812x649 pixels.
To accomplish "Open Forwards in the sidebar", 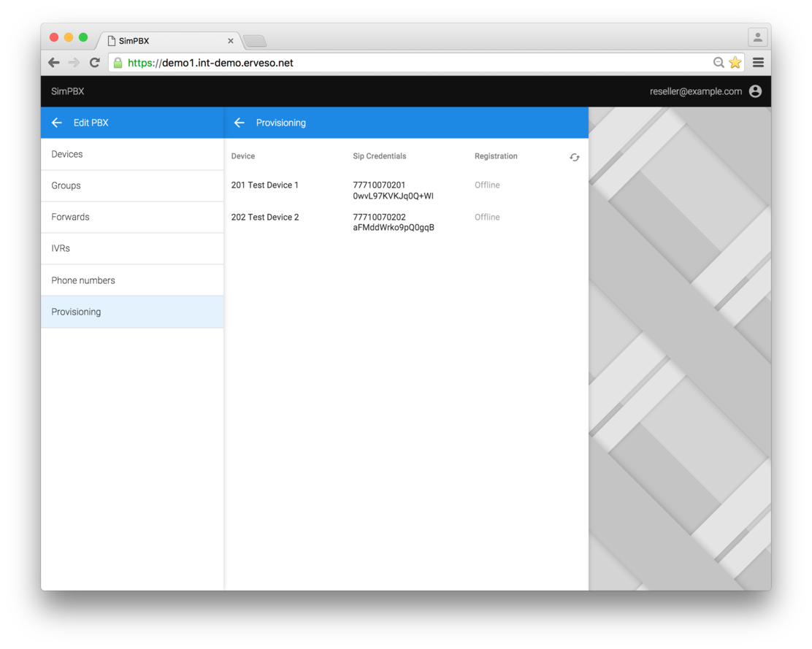I will click(x=132, y=218).
